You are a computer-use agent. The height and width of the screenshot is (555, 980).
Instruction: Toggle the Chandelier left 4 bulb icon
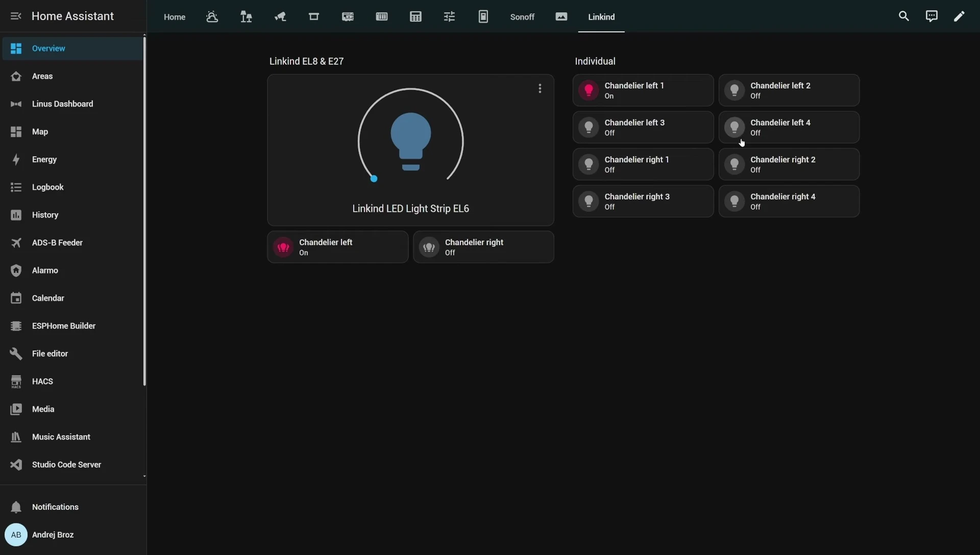[x=734, y=128]
